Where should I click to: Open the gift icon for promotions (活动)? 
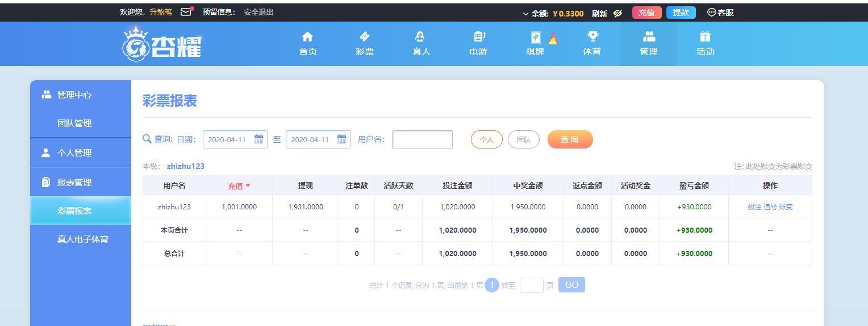pos(705,37)
